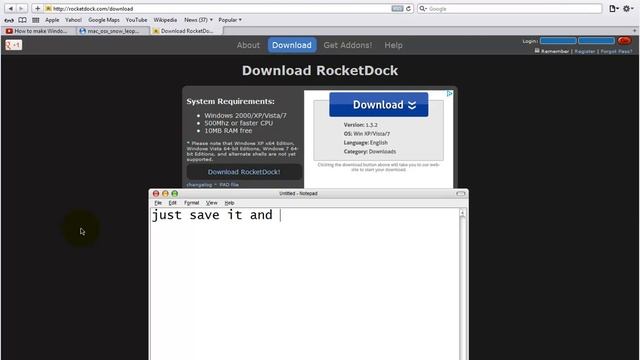Expand the News (37) bookmarks folder
640x360 pixels.
tap(198, 20)
